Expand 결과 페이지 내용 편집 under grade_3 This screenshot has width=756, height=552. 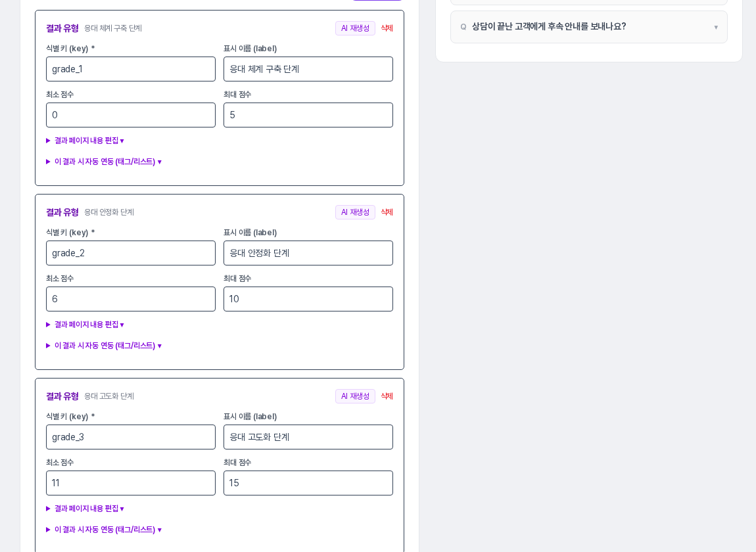[85, 509]
